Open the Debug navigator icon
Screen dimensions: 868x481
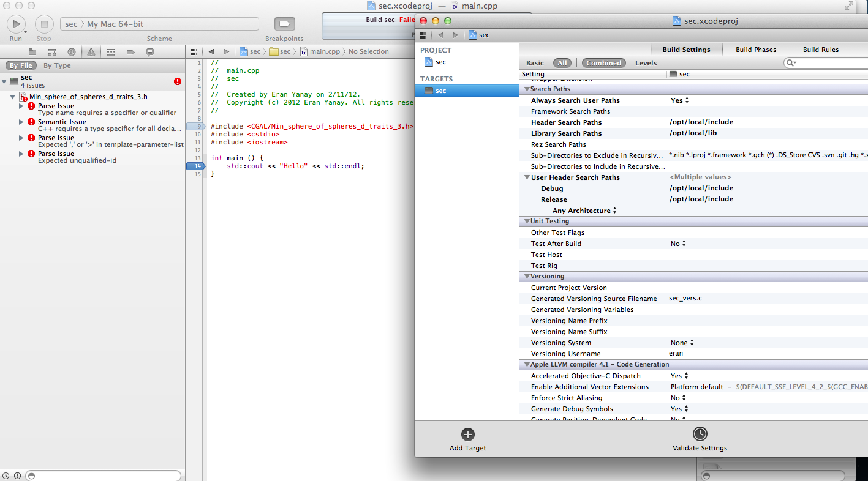pos(111,52)
